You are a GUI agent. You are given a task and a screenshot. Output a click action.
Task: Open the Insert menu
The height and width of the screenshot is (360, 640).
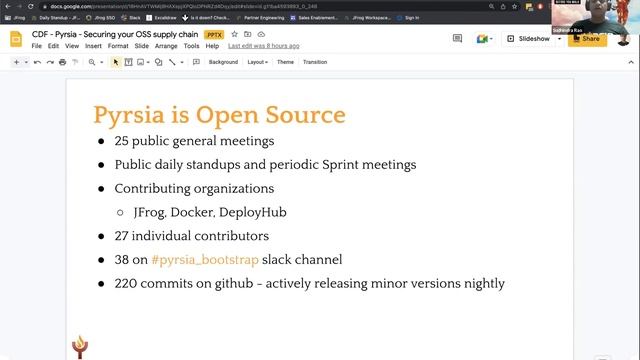[93, 46]
